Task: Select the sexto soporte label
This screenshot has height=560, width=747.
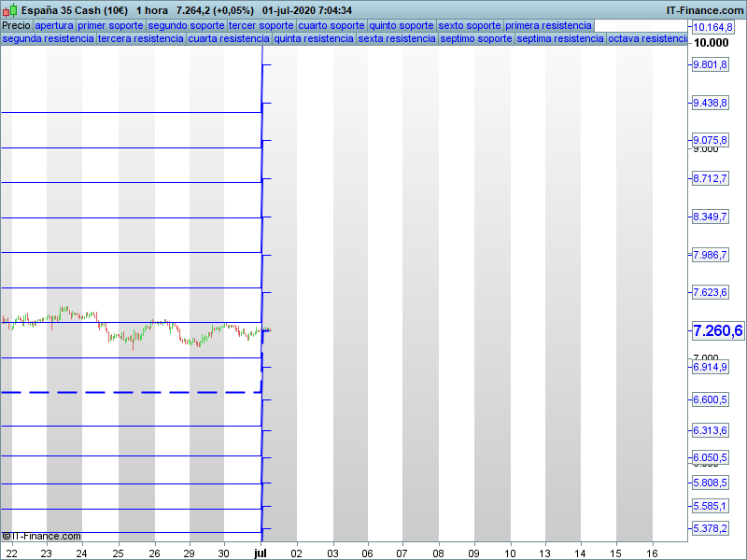Action: pos(470,25)
